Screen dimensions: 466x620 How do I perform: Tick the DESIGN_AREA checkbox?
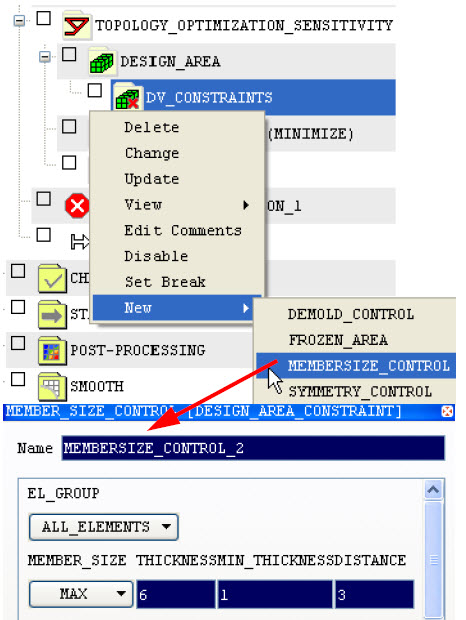[x=69, y=55]
